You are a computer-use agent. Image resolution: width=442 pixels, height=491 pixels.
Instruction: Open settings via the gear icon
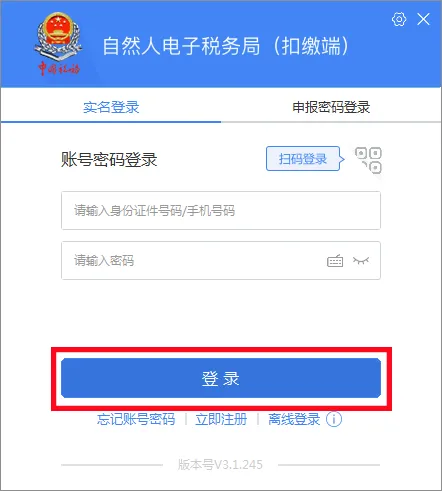click(x=399, y=19)
